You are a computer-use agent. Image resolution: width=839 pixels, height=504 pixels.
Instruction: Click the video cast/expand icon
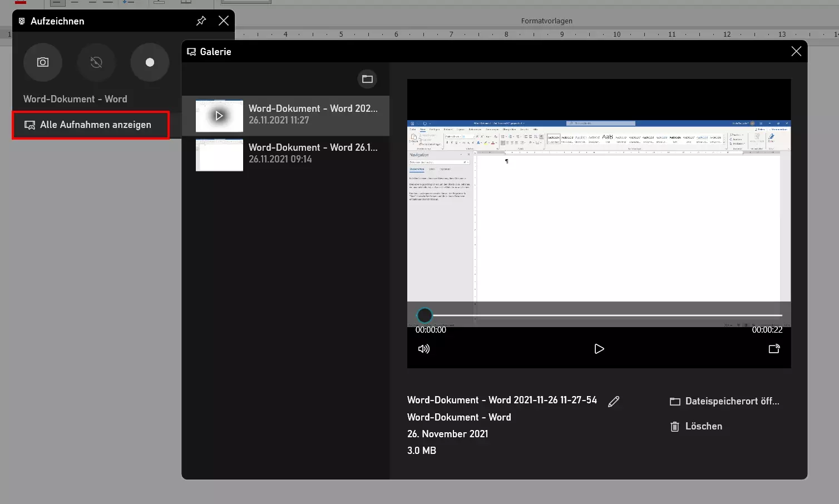[x=774, y=349]
